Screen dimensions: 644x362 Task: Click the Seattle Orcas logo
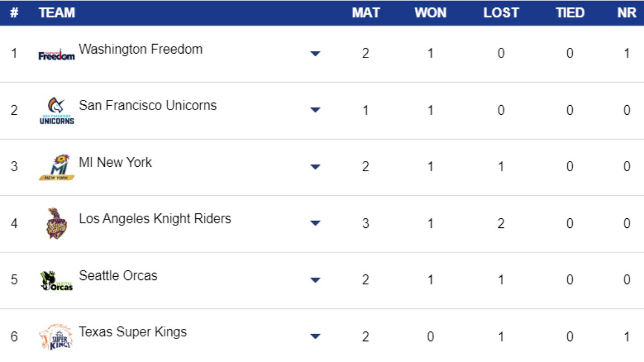coord(56,280)
